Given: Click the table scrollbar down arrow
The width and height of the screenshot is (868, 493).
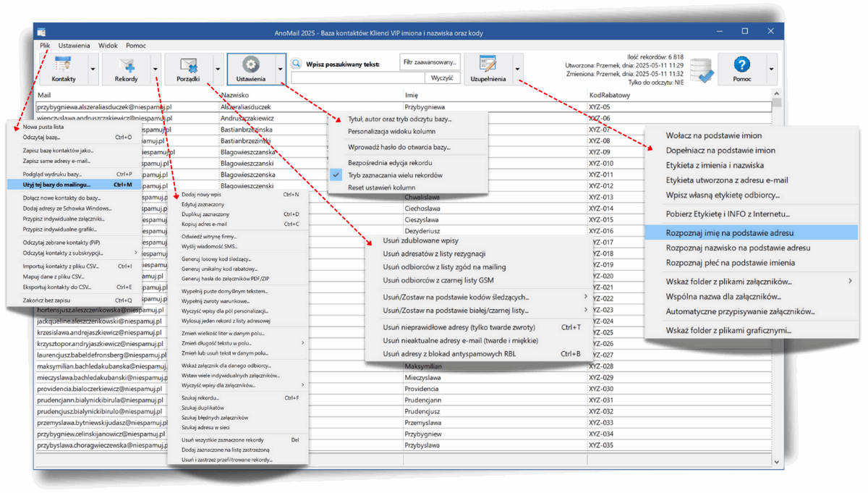Looking at the screenshot, I should click(x=777, y=461).
